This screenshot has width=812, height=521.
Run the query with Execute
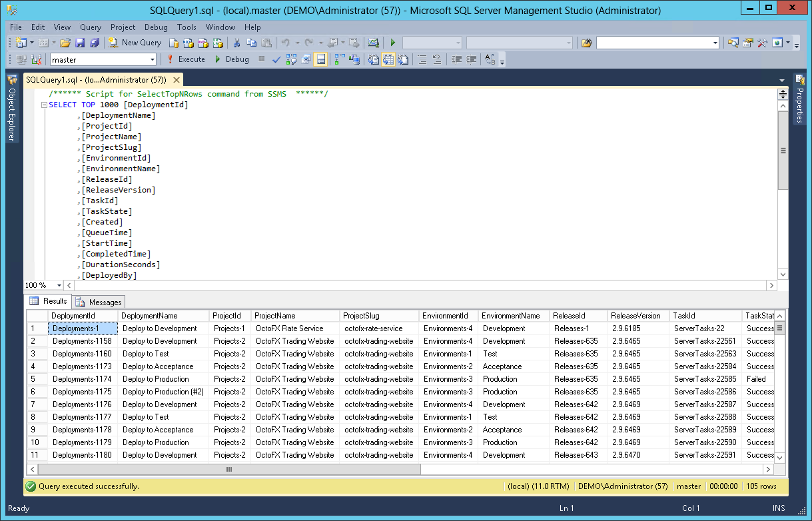coord(185,59)
